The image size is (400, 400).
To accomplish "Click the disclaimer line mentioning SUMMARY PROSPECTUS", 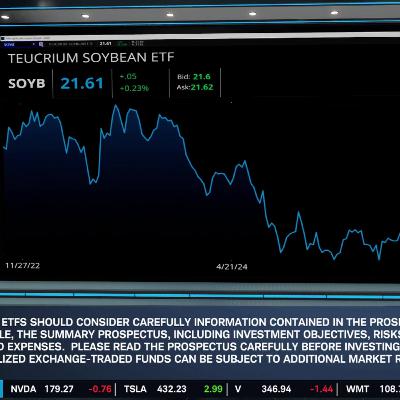I will (x=200, y=334).
